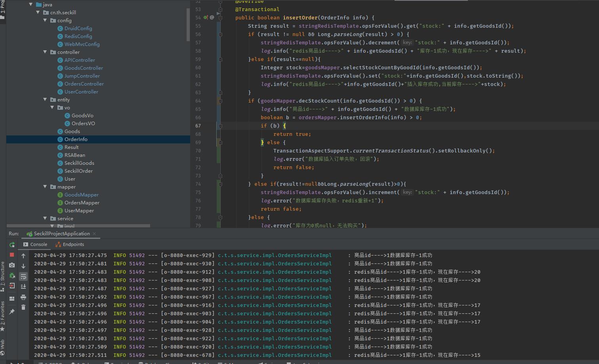Fold the code block at line 64
Screen dimensions: 599x364
point(220,101)
